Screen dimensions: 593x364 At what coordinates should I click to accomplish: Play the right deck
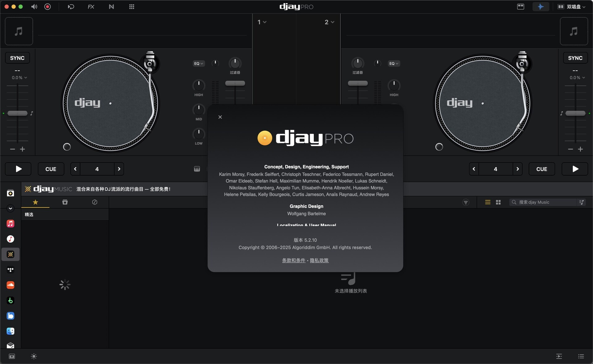pyautogui.click(x=575, y=169)
